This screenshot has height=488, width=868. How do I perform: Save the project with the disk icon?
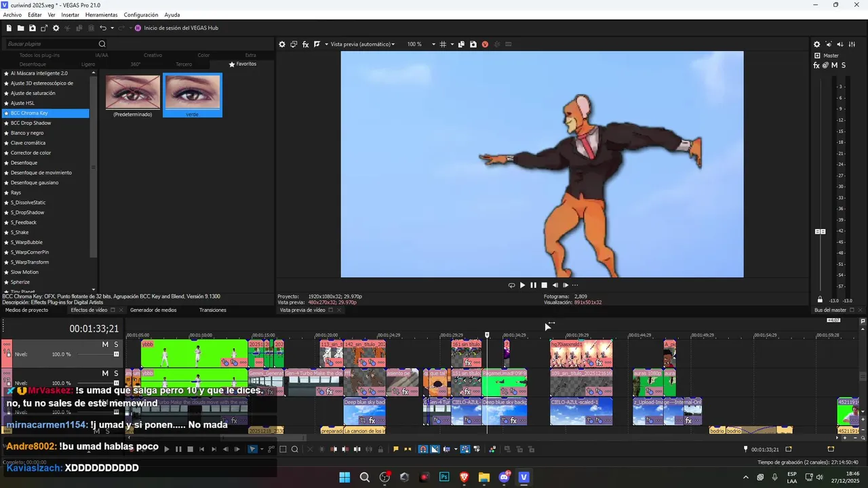click(33, 28)
